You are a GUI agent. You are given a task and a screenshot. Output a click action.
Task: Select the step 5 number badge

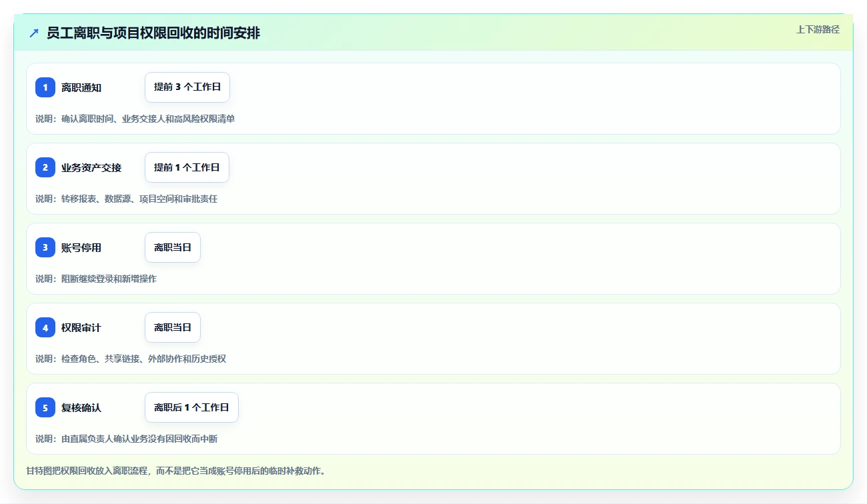click(x=45, y=407)
